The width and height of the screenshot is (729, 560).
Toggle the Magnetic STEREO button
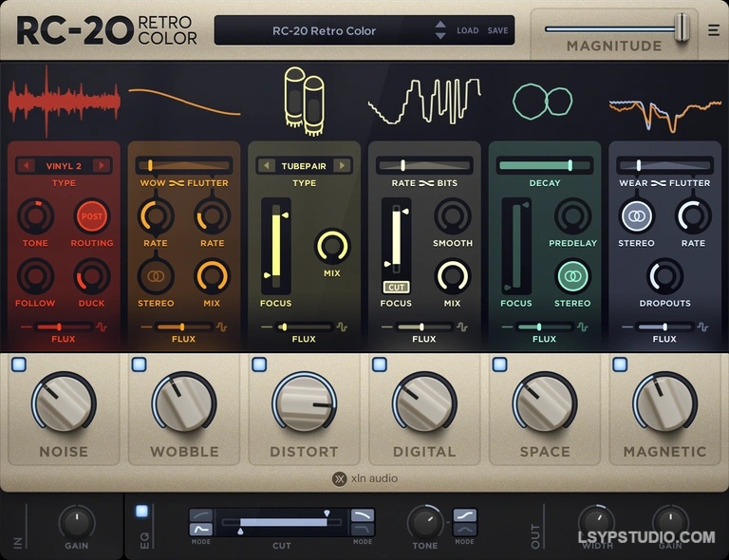tap(637, 216)
